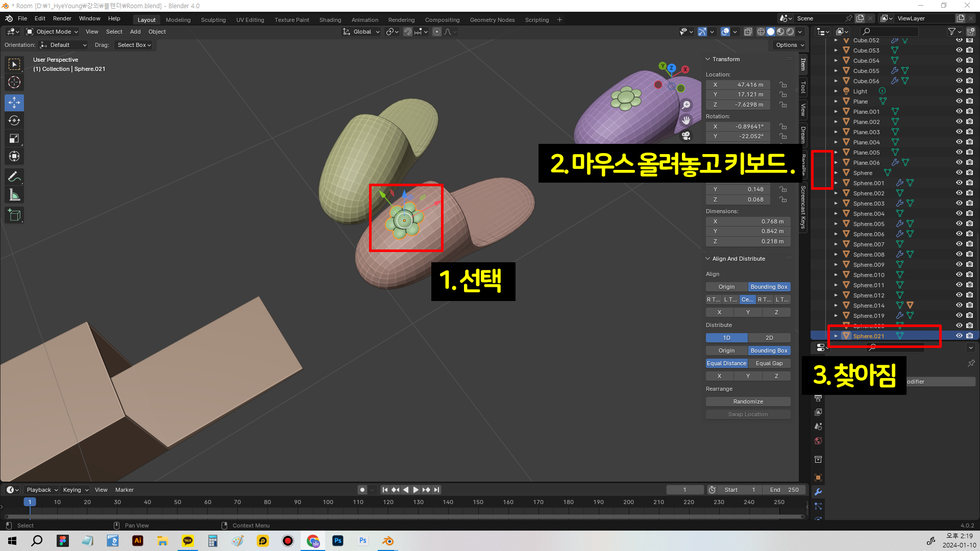Choose the Measure tool
Viewport: 980px width, 551px height.
click(x=14, y=195)
